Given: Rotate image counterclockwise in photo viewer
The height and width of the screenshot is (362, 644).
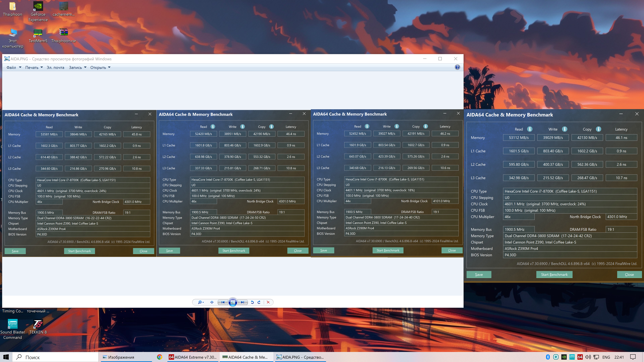Looking at the screenshot, I should tap(252, 302).
